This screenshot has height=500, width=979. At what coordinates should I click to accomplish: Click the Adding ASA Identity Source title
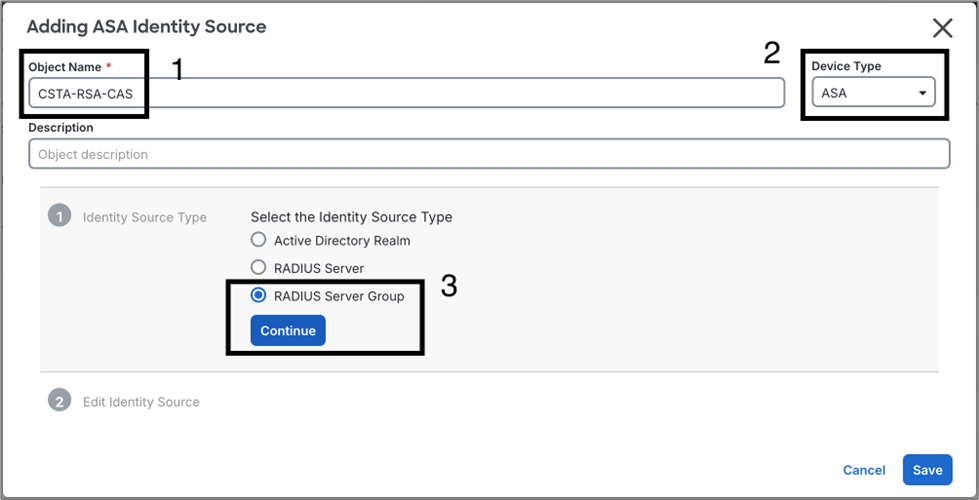pos(146,27)
